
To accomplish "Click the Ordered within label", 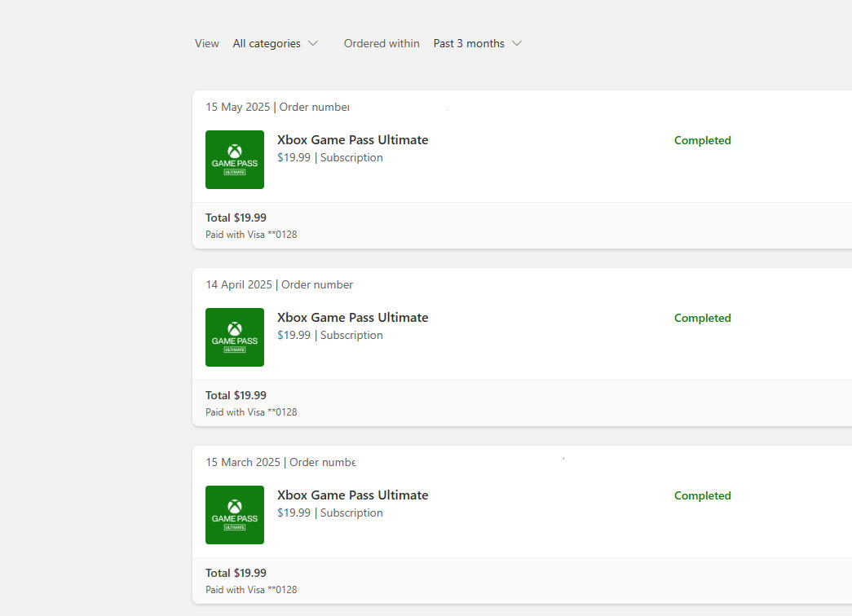I will point(382,43).
